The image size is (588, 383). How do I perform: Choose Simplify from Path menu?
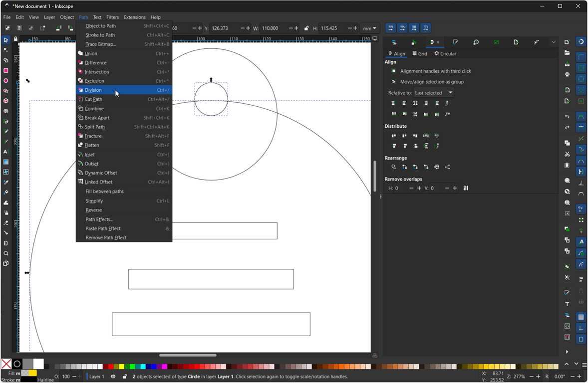(124, 201)
